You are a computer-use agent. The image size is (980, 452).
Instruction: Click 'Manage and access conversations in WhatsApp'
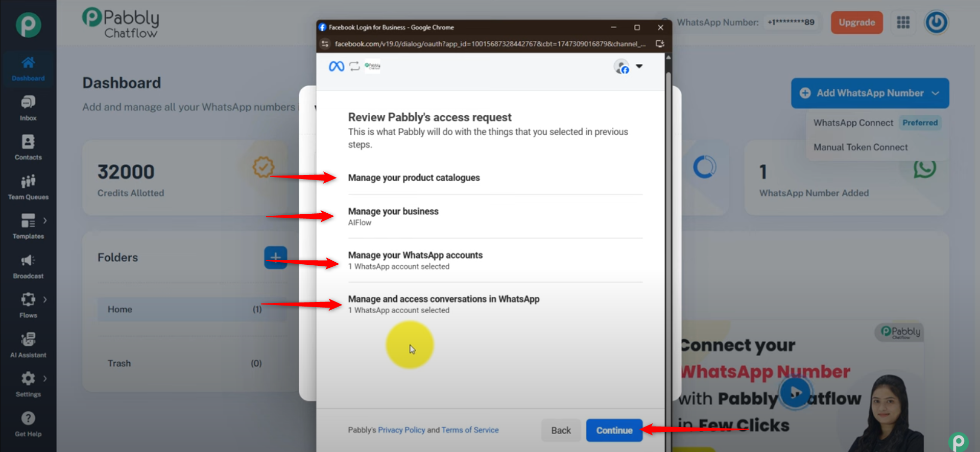444,299
